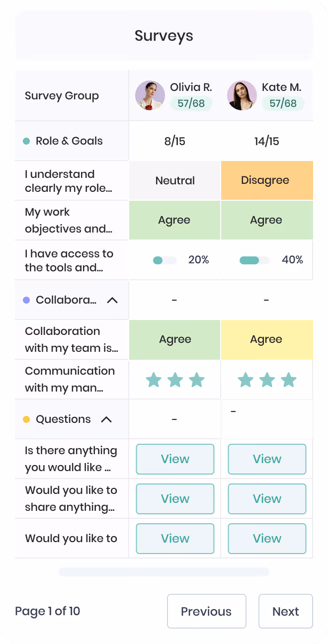Click the teal dot beside Role & Goals

(27, 141)
